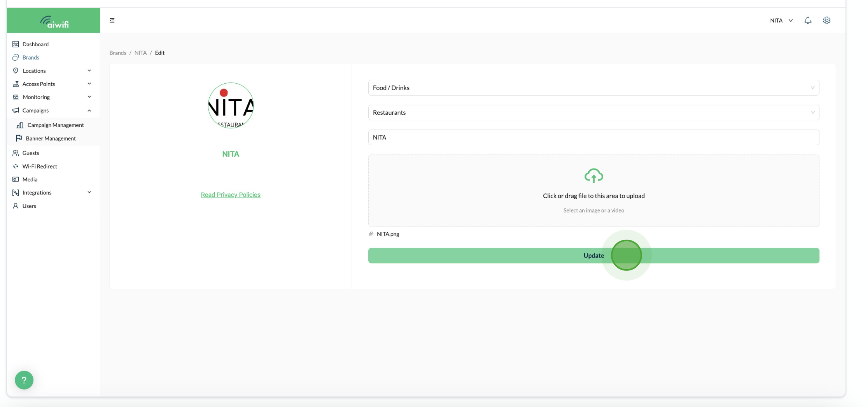Collapse the sidebar with the menu-fold icon
Image resolution: width=868 pixels, height=407 pixels.
(x=112, y=20)
